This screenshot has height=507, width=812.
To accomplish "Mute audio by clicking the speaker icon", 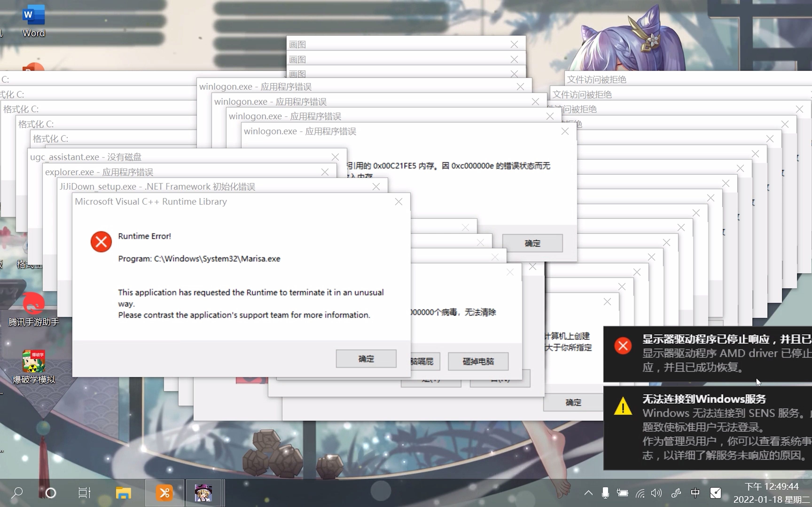I will coord(656,493).
